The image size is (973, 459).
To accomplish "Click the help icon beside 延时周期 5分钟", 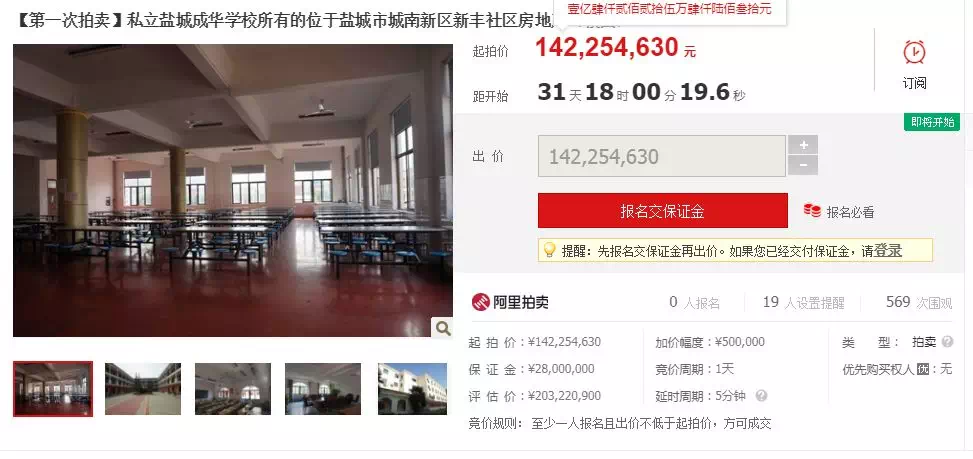I will tap(761, 395).
